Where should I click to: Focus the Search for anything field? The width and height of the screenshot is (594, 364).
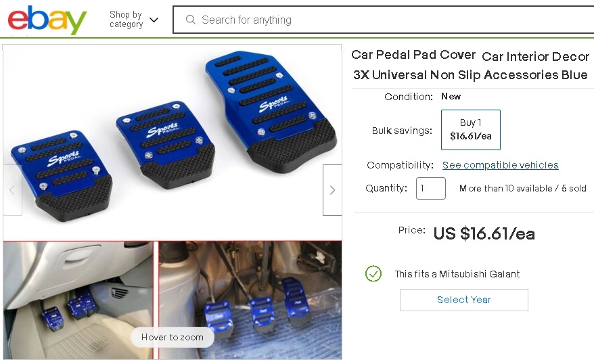(384, 20)
